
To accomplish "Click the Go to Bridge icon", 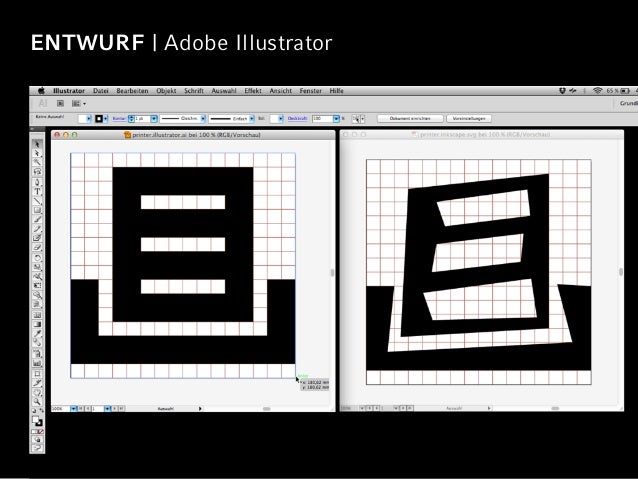I will click(x=60, y=104).
